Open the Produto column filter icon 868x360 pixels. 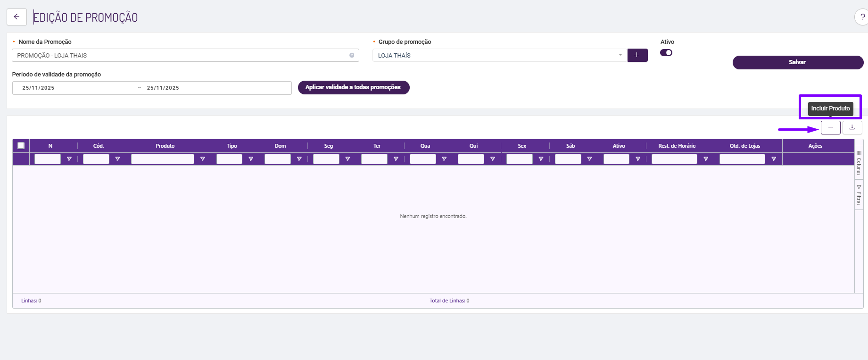click(203, 159)
